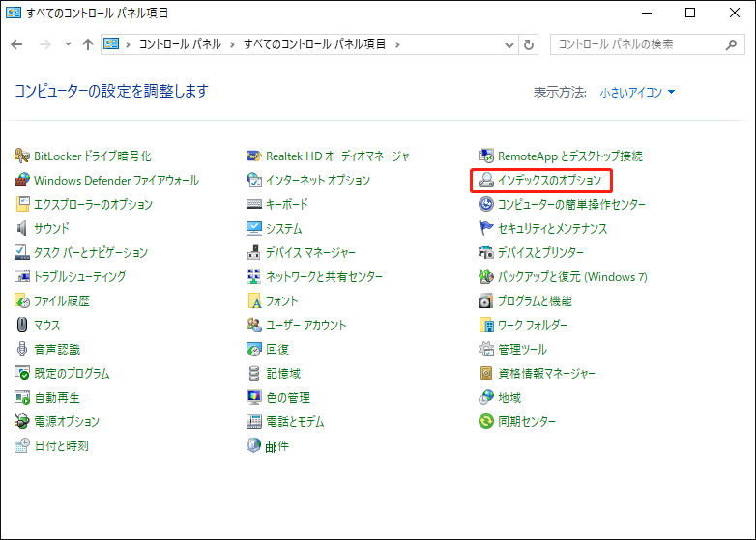This screenshot has height=540, width=756.
Task: Expand the address bar history dropdown
Action: [509, 44]
